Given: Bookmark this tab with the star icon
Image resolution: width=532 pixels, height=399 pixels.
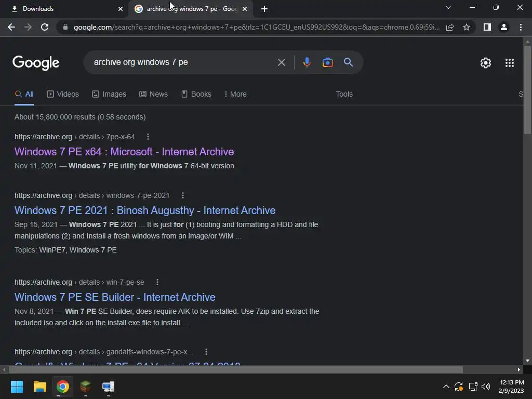Looking at the screenshot, I should (467, 27).
